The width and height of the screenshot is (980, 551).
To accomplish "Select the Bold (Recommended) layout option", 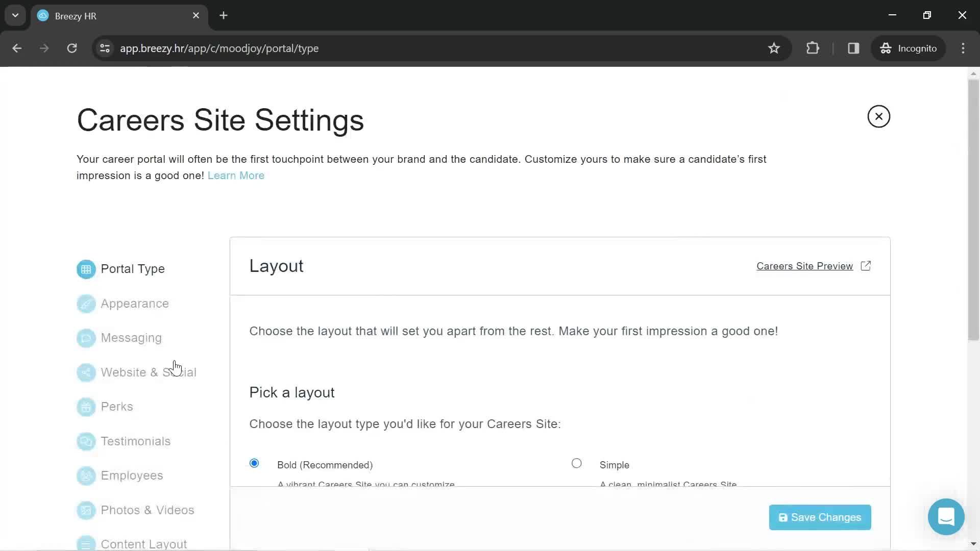I will [x=254, y=463].
